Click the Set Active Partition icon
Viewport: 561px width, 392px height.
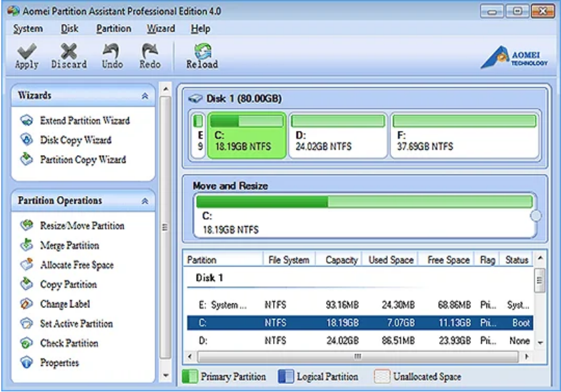click(26, 324)
